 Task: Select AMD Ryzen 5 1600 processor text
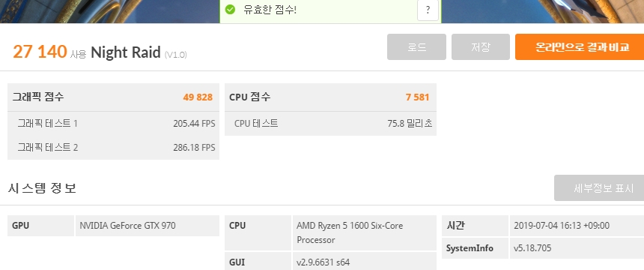[x=350, y=232]
